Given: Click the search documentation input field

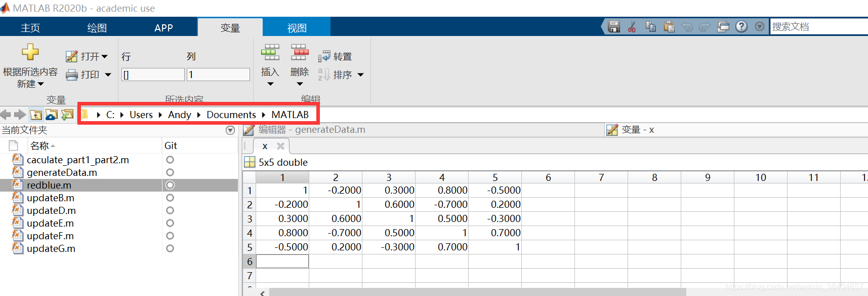Looking at the screenshot, I should click(818, 27).
